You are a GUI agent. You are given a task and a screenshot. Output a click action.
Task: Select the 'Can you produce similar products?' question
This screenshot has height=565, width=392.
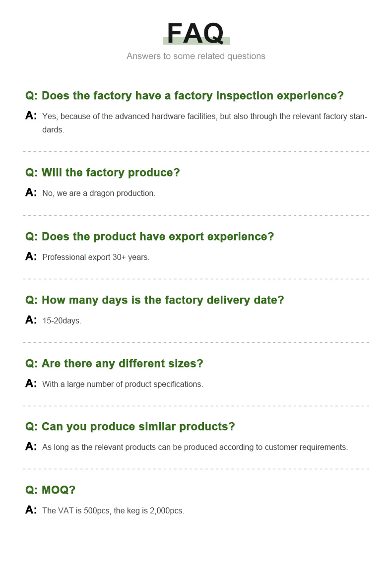(x=130, y=426)
